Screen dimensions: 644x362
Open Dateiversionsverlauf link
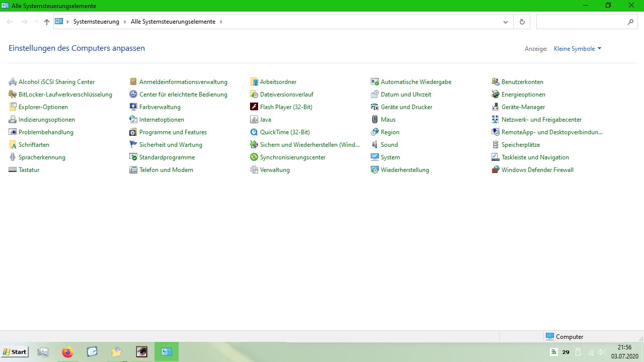[x=287, y=95]
